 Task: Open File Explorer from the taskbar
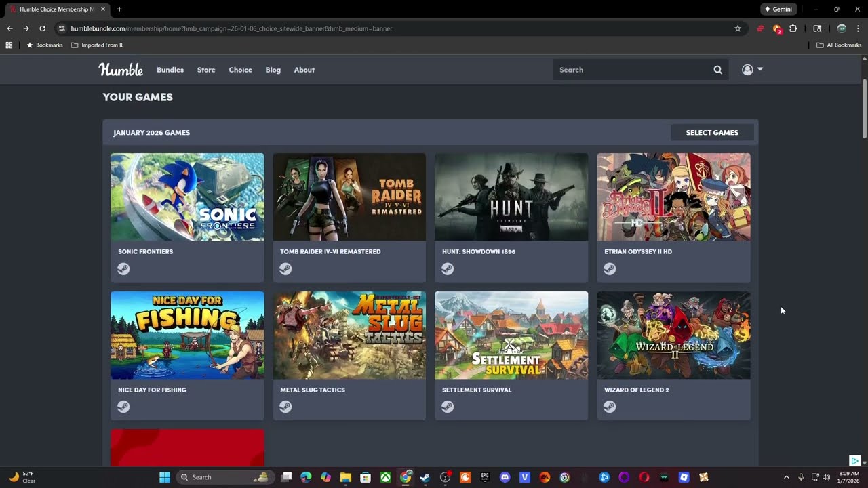pos(346,477)
